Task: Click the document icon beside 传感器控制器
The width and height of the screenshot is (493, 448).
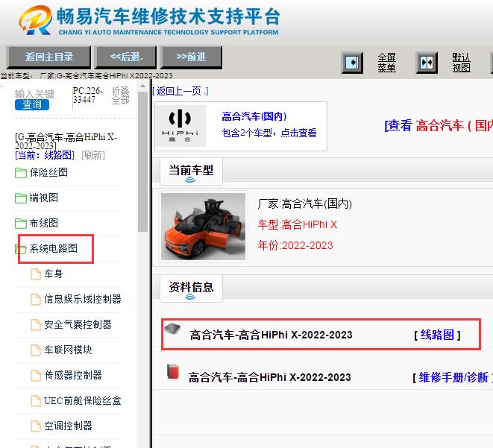Action: [x=36, y=376]
